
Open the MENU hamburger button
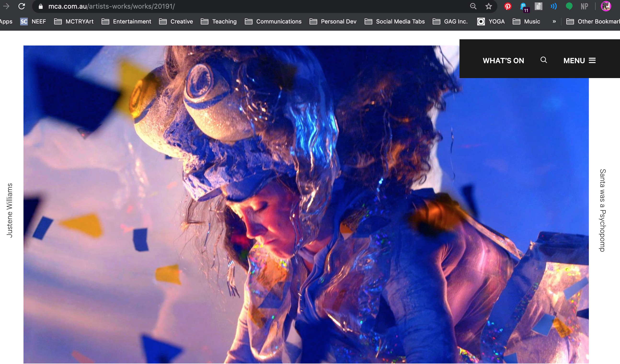click(x=580, y=61)
